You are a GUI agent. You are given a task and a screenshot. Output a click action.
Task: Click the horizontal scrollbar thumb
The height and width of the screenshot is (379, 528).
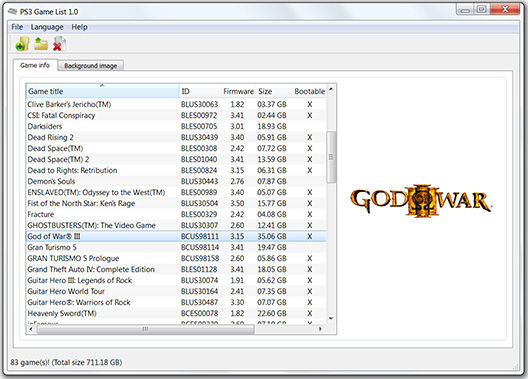tap(145, 329)
